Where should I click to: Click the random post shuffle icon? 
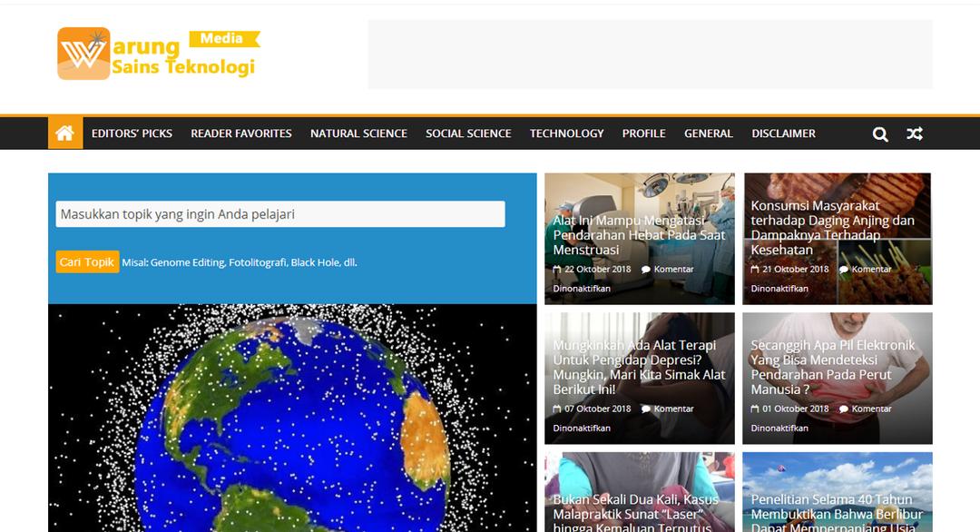[915, 133]
